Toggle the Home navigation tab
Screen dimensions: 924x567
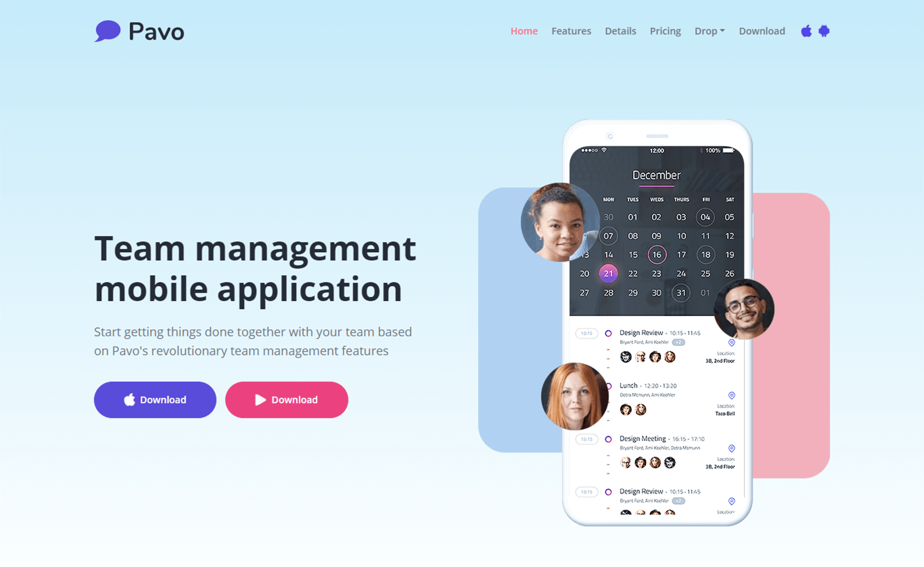click(x=524, y=30)
